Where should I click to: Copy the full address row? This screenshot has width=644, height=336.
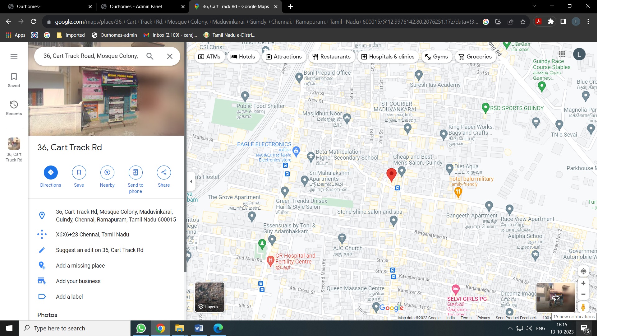tap(107, 216)
